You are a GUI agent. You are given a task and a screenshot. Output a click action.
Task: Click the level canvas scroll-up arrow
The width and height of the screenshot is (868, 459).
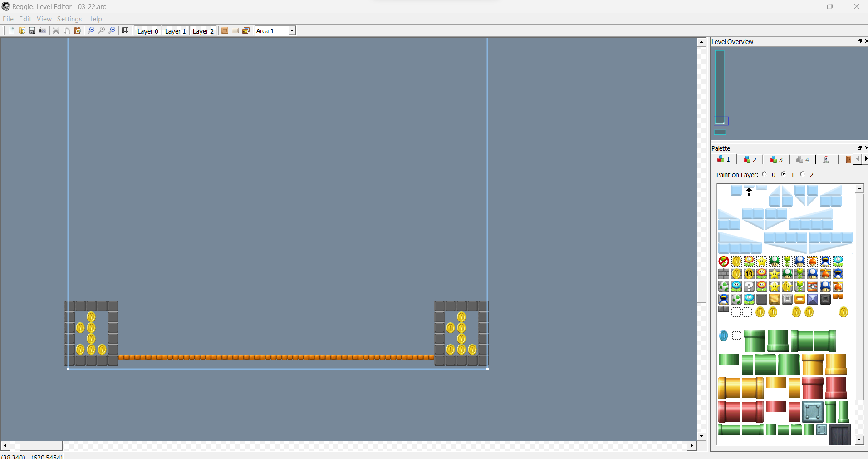point(701,42)
